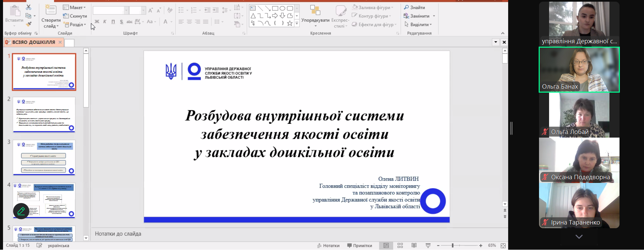Viewport: 644px width, 250px height.
Task: Toggle Нотатки pane in status bar
Action: point(328,246)
